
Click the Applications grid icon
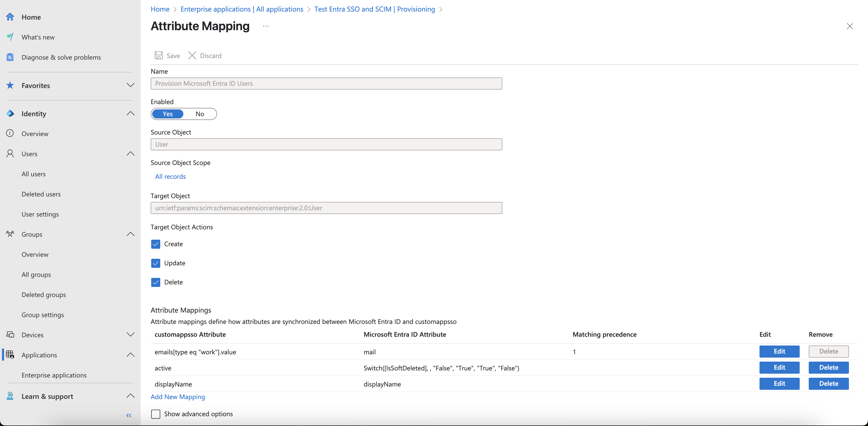tap(10, 355)
